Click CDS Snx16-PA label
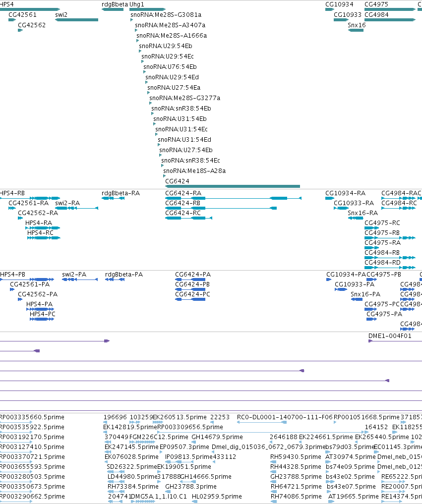422x504 pixels. [x=365, y=294]
